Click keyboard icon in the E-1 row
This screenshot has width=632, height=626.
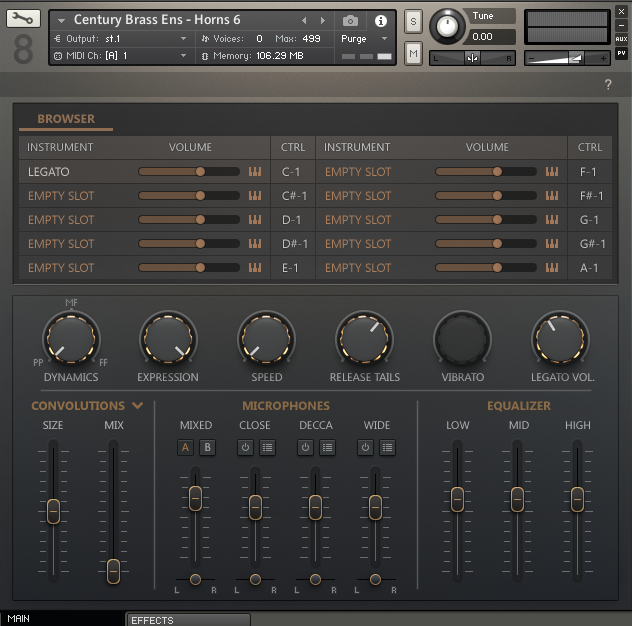pos(255,268)
